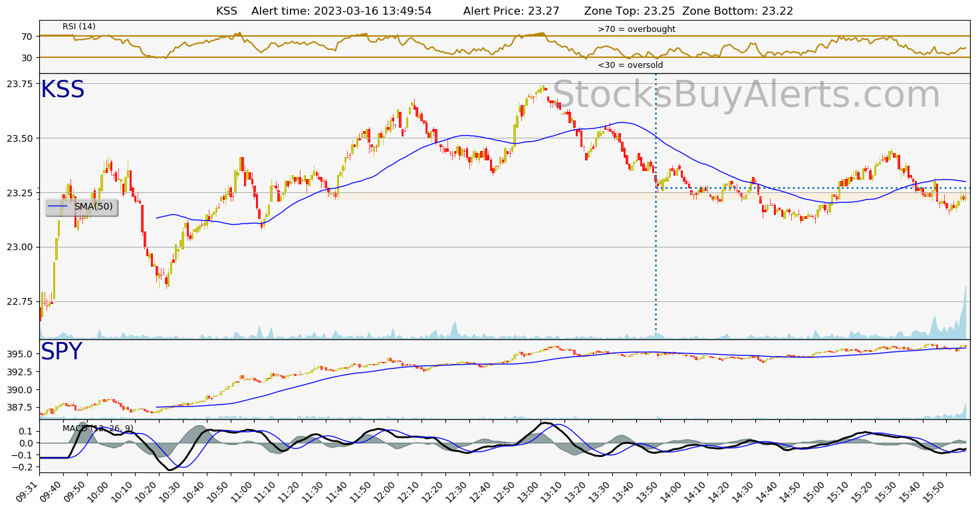980x511 pixels.
Task: Click the SMA(50) legend box
Action: 81,207
